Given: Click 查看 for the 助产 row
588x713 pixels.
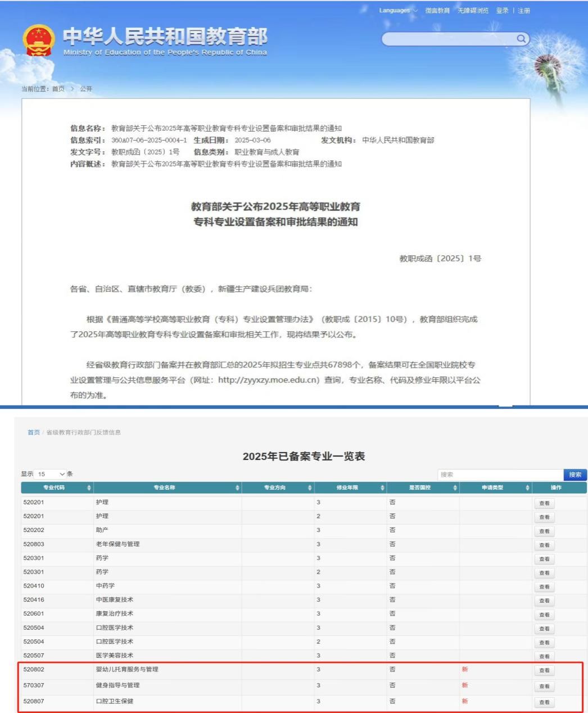Looking at the screenshot, I should point(544,531).
